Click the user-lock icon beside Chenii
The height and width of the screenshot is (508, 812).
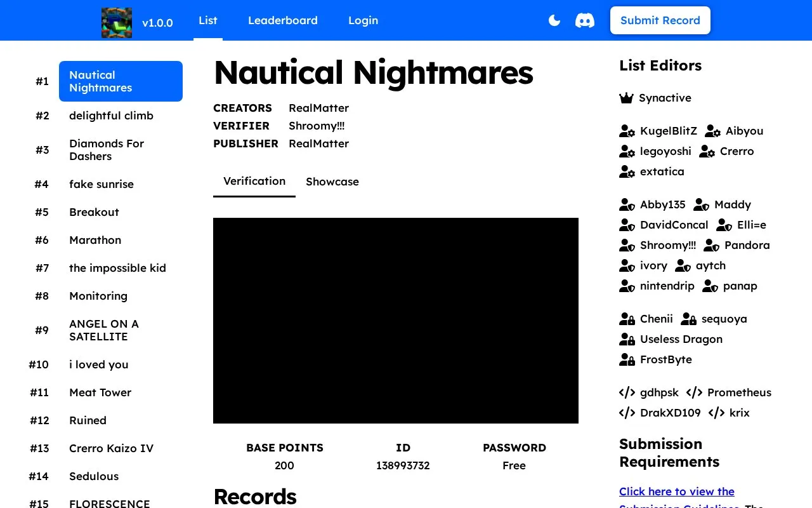coord(627,319)
